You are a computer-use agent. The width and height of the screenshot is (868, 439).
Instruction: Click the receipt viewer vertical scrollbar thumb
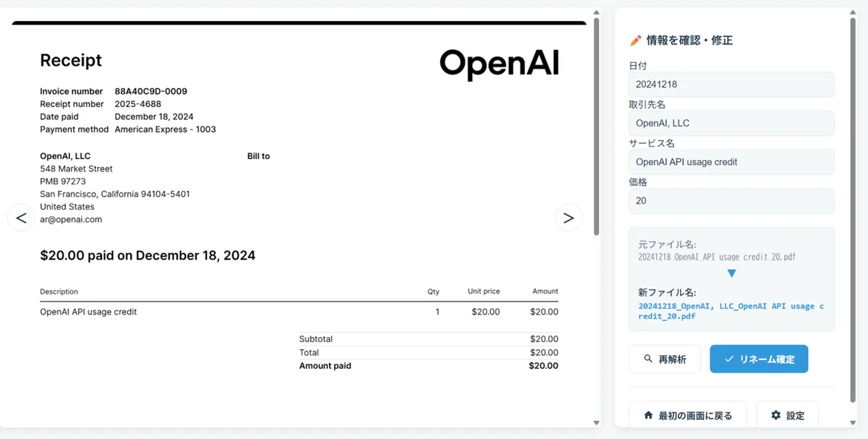[596, 126]
